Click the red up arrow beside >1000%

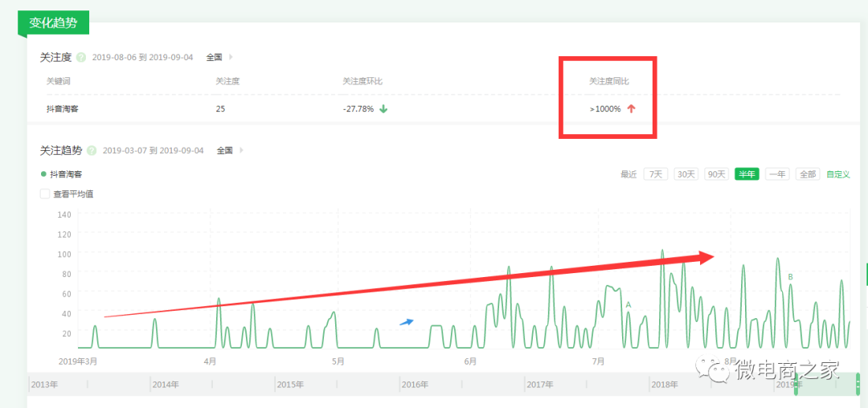(x=631, y=109)
